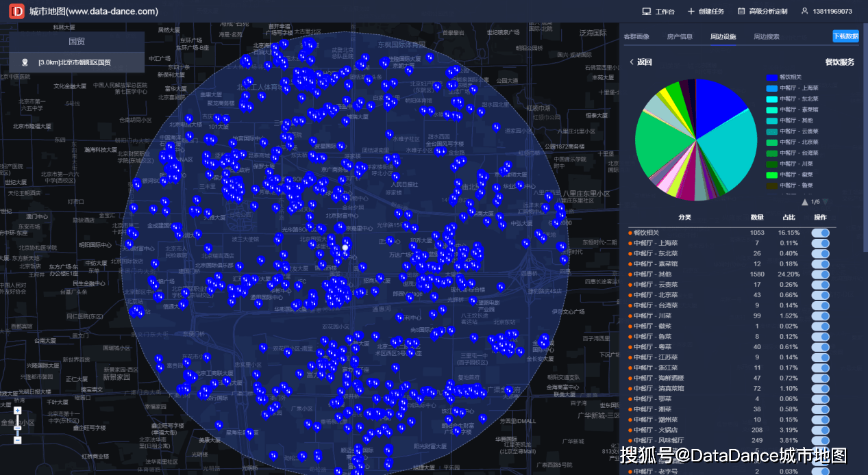Click the map zoom-in plus button
Image resolution: width=868 pixels, height=475 pixels.
click(18, 411)
